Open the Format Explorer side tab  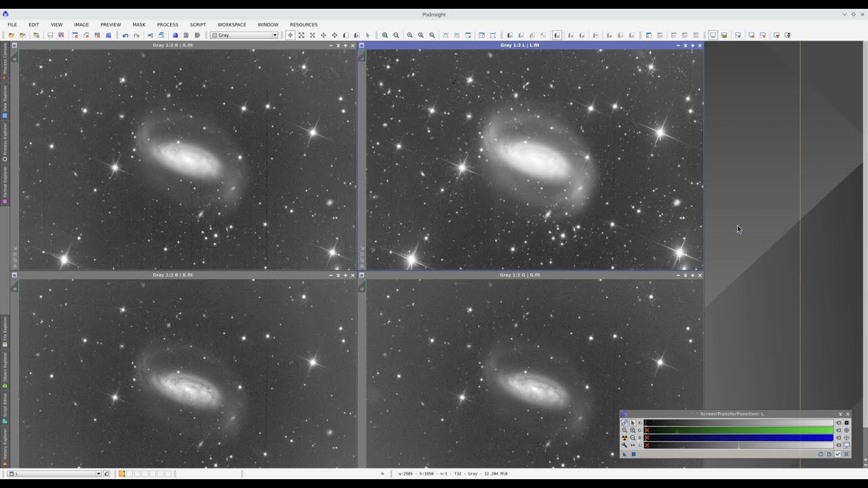click(x=5, y=184)
